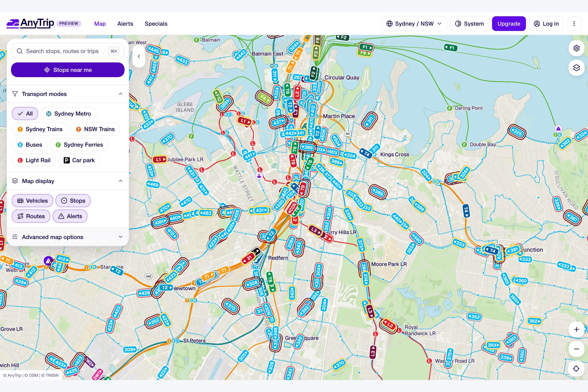Click the F4 ferry vehicle marker
The image size is (588, 392).
click(264, 98)
